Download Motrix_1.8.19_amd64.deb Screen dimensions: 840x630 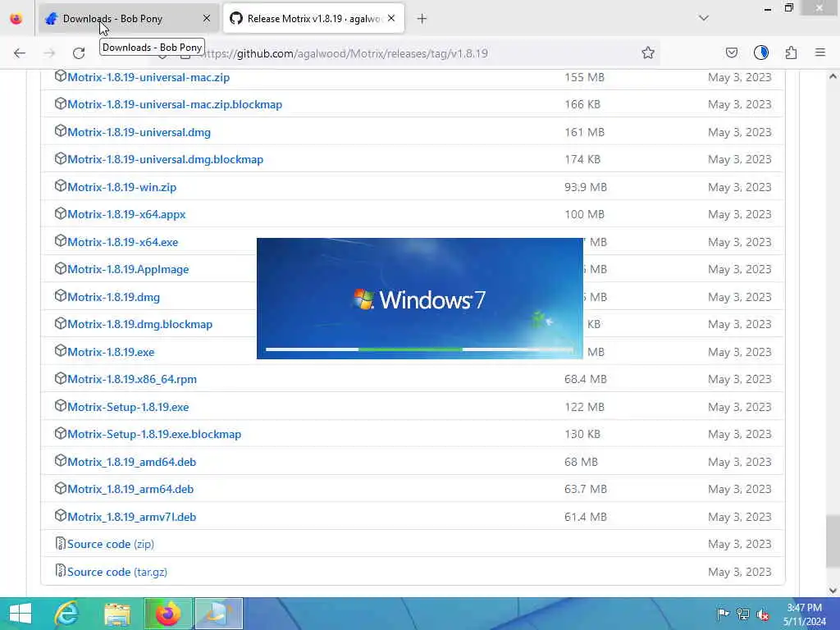pyautogui.click(x=132, y=463)
